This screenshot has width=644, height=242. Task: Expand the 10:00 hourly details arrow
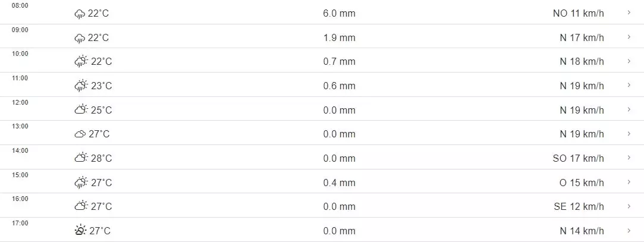click(629, 61)
